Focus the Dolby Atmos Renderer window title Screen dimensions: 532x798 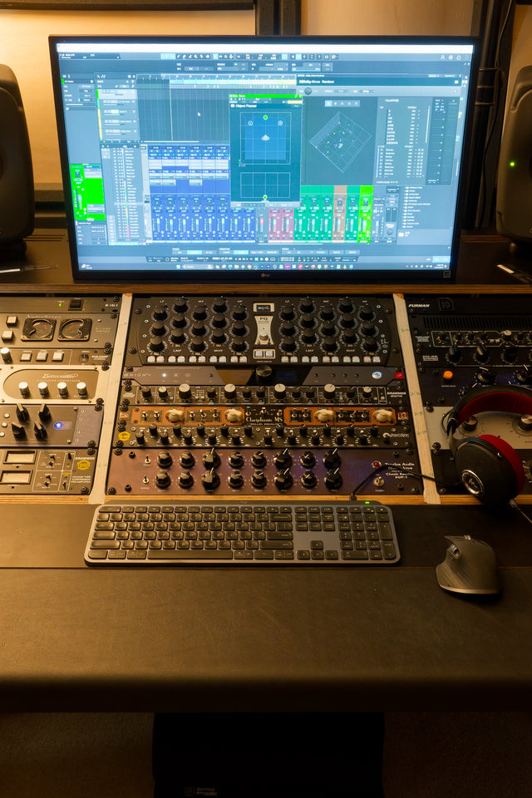coord(317,81)
